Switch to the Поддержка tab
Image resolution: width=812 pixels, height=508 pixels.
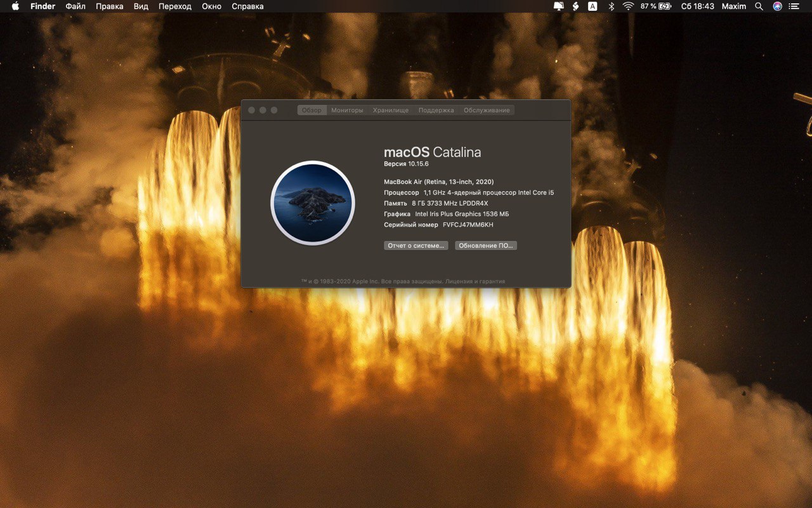coord(436,110)
